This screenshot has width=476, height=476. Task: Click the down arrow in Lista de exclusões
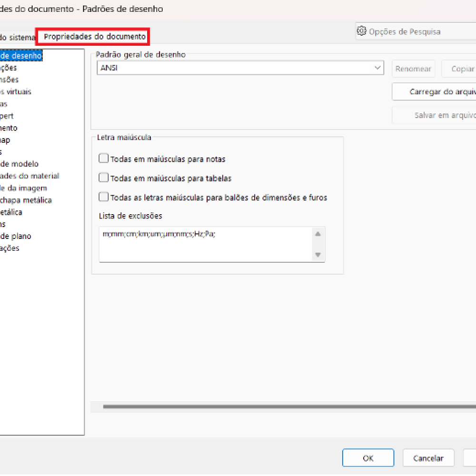[318, 255]
